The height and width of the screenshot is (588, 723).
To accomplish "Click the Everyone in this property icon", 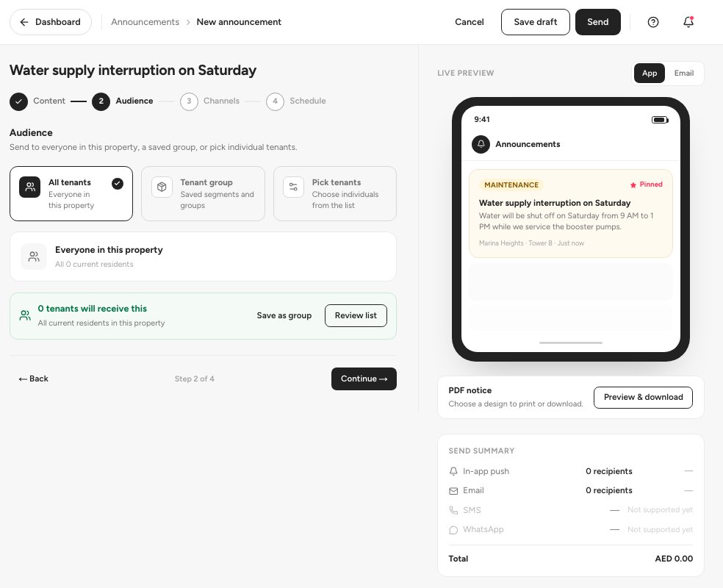I will tap(34, 257).
